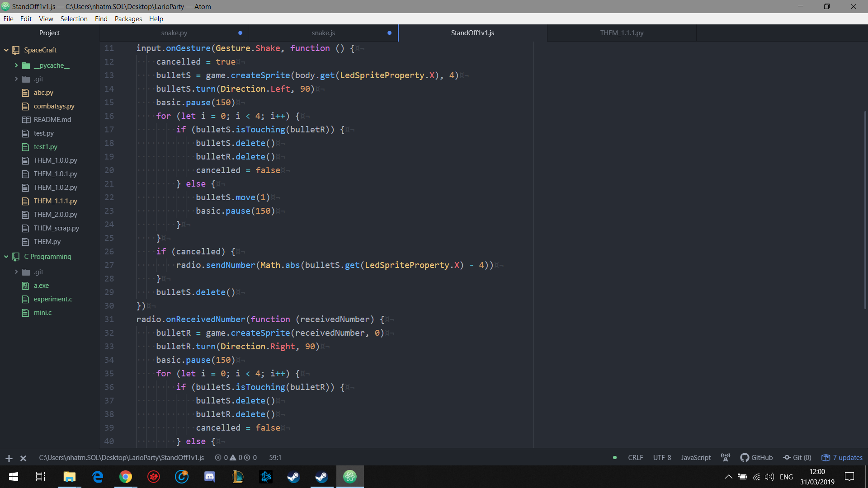The image size is (868, 488).
Task: Click the plus icon in status bar
Action: 9,458
